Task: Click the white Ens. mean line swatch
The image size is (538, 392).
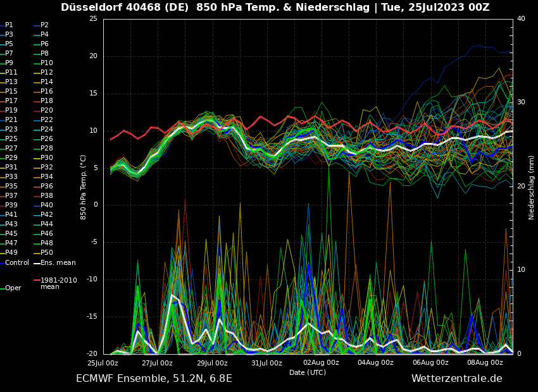Action: [x=37, y=263]
